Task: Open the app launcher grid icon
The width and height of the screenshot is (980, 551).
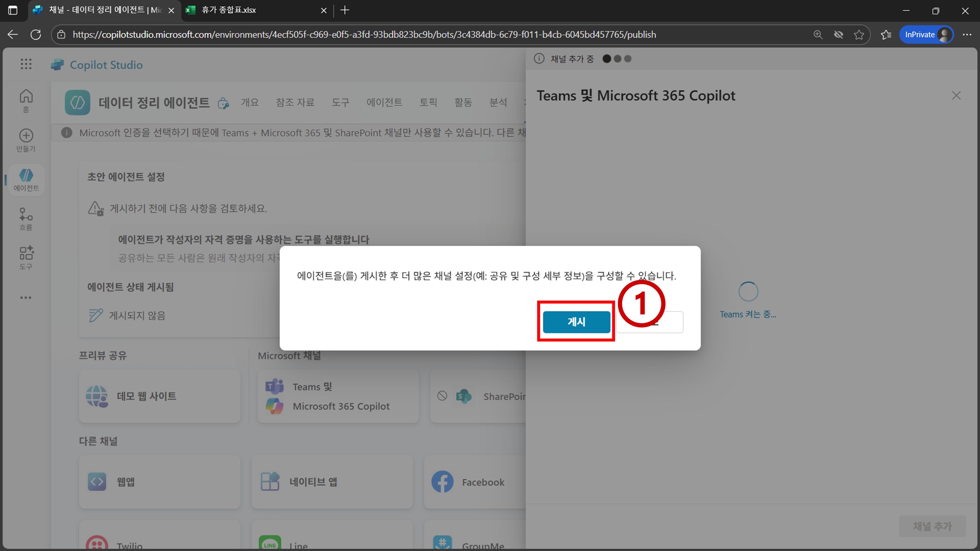Action: [x=26, y=64]
